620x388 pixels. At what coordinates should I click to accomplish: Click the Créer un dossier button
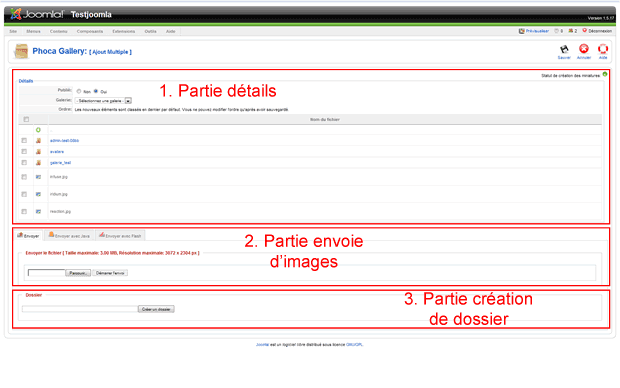[156, 309]
